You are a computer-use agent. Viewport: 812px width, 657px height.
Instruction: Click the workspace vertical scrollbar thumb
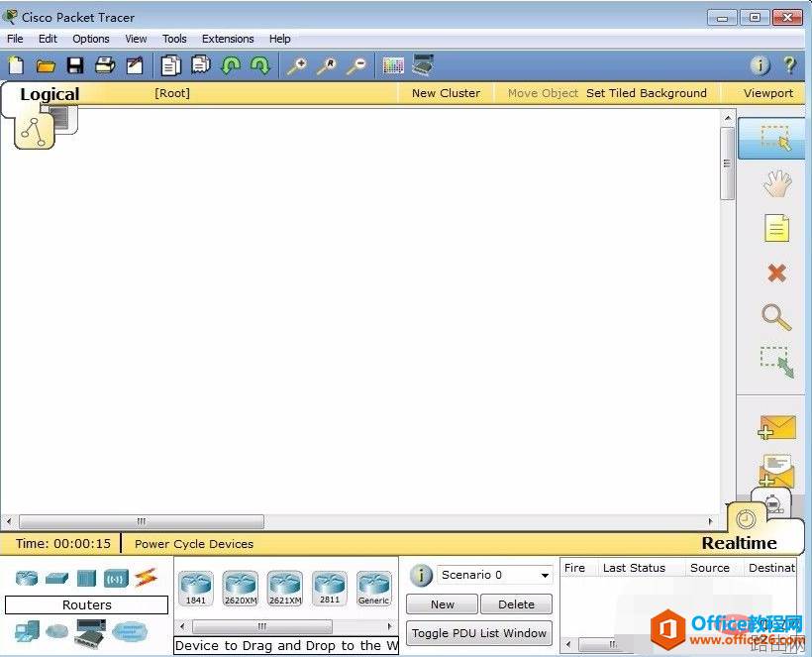coord(728,164)
